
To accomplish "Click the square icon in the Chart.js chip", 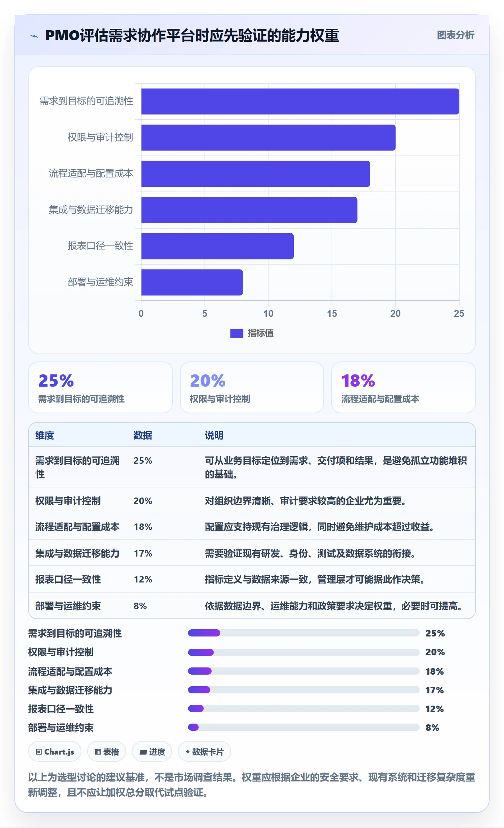I will click(x=39, y=752).
